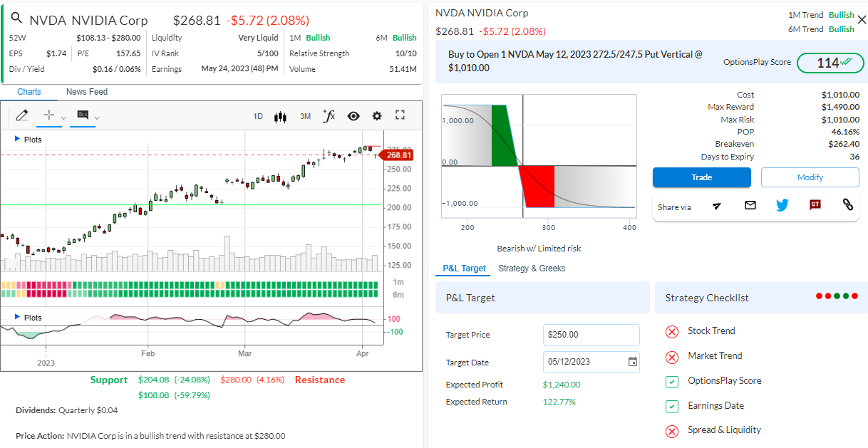The width and height of the screenshot is (868, 448).
Task: Expand Plots on the price chart
Action: point(29,140)
